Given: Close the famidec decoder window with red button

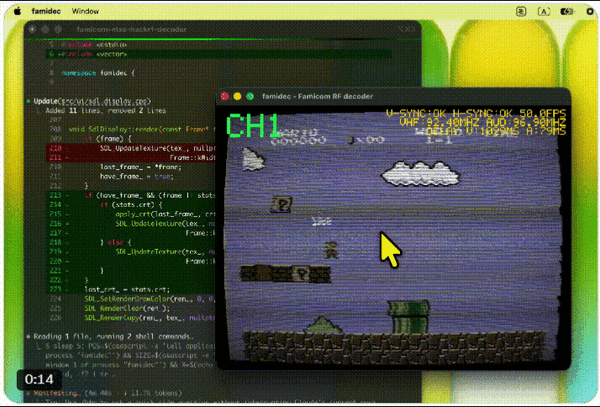Looking at the screenshot, I should tap(225, 96).
